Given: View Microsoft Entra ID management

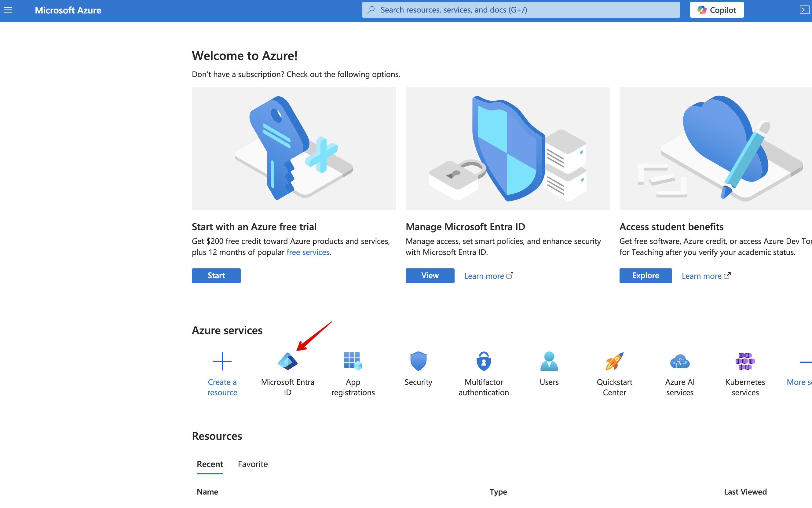Looking at the screenshot, I should pyautogui.click(x=430, y=275).
